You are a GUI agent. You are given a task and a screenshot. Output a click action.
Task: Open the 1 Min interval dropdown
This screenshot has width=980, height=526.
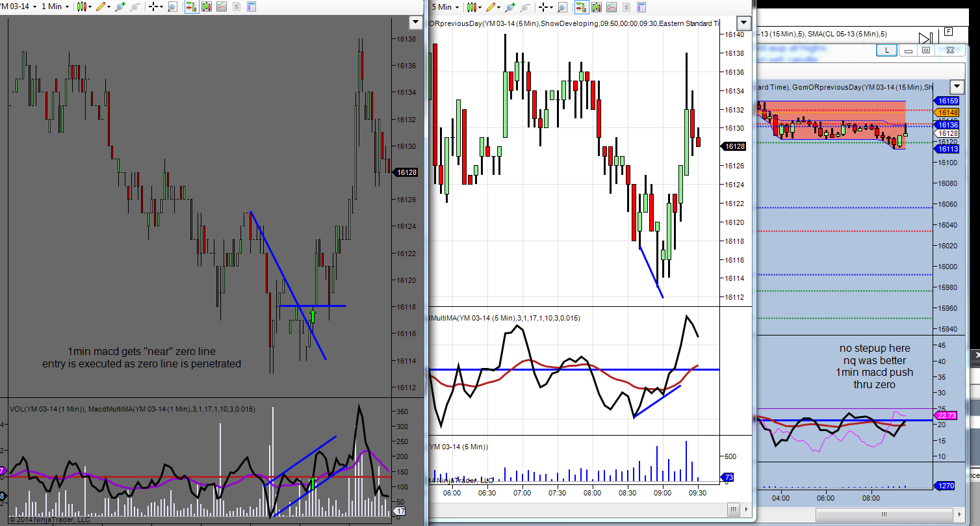coord(55,7)
